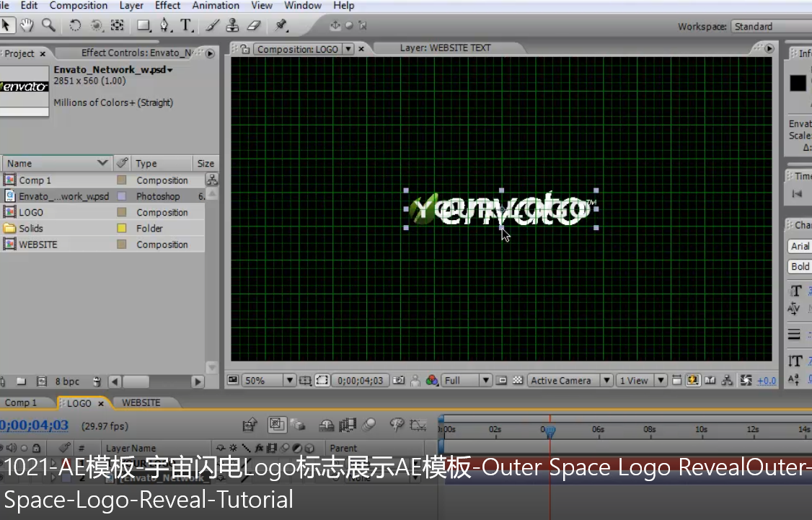
Task: Click the 8 bpc color depth button
Action: (67, 382)
